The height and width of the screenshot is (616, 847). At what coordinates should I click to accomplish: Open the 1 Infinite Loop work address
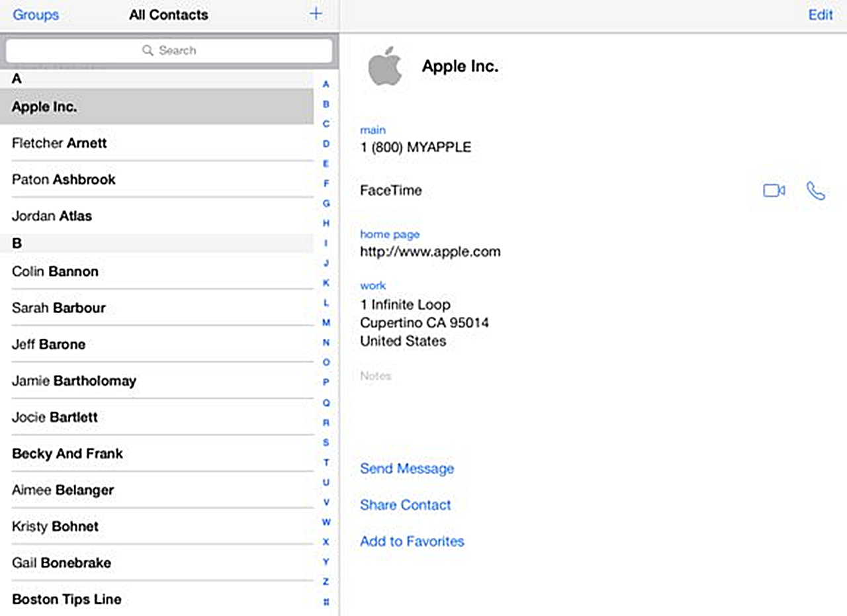point(424,323)
